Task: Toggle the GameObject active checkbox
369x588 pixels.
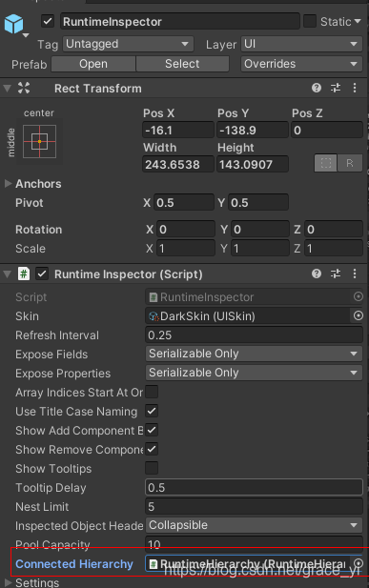Action: [x=48, y=21]
